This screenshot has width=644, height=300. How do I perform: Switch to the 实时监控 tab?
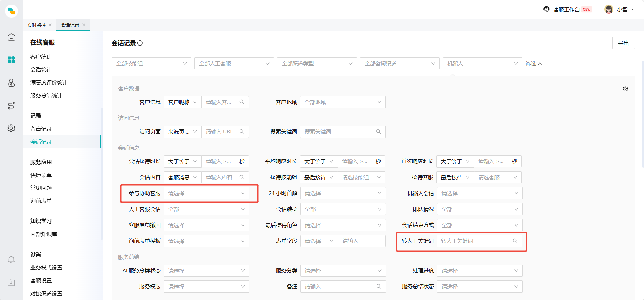[x=36, y=25]
